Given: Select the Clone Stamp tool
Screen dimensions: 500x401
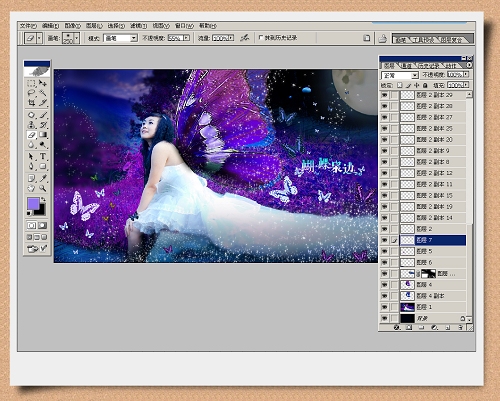Looking at the screenshot, I should [31, 125].
